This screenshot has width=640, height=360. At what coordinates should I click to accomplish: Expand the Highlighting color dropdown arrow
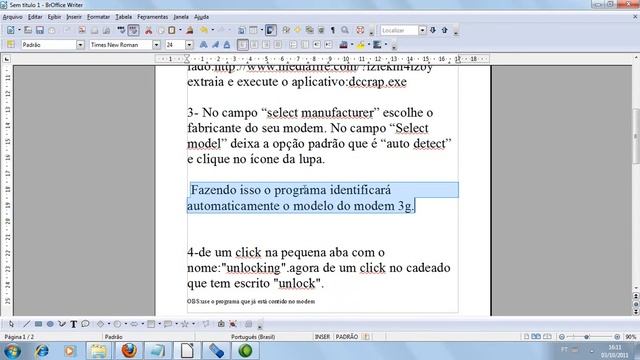[369, 44]
